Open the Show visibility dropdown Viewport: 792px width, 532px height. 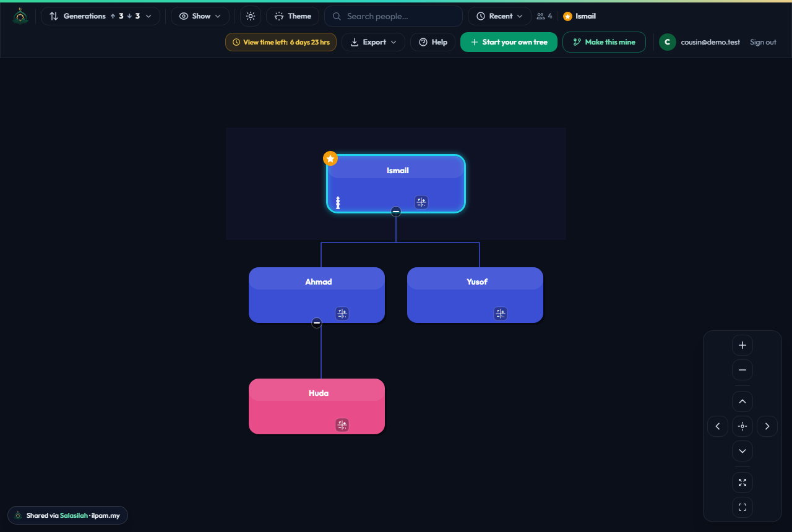point(200,16)
